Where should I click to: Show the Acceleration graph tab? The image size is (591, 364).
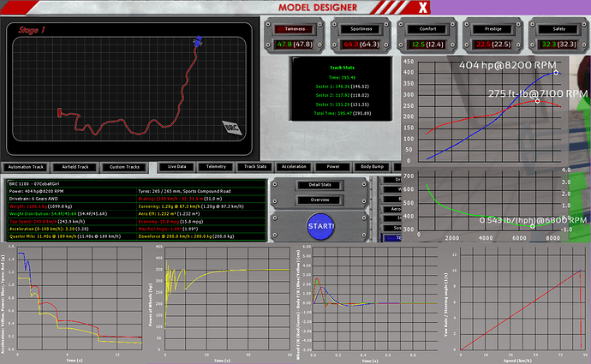click(294, 167)
